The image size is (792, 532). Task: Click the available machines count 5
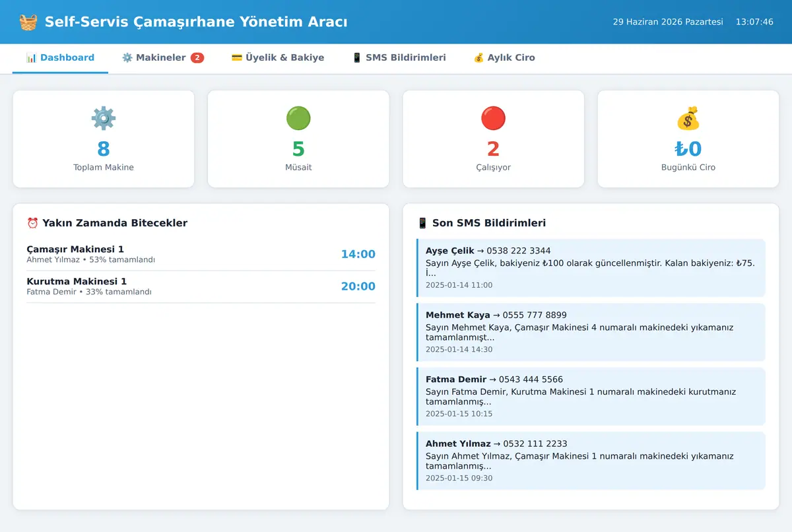click(298, 149)
